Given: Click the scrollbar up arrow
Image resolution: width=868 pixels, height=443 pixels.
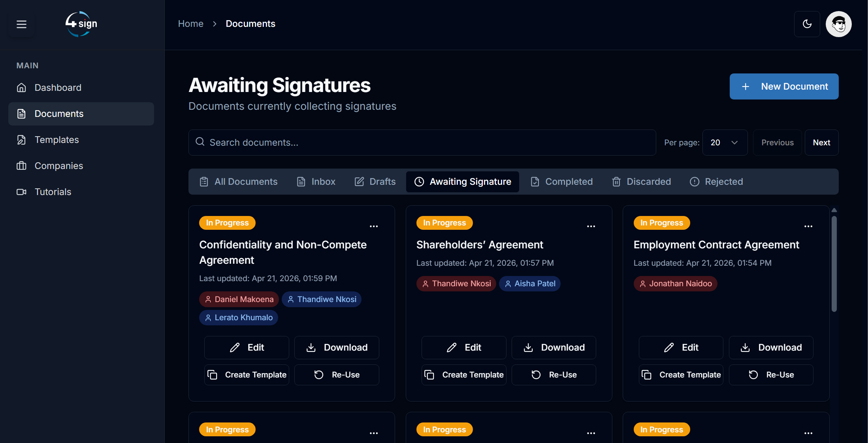Looking at the screenshot, I should [834, 210].
